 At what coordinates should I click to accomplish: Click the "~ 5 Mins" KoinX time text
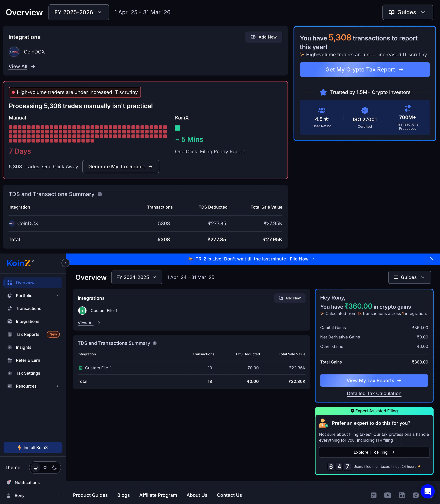tap(189, 139)
